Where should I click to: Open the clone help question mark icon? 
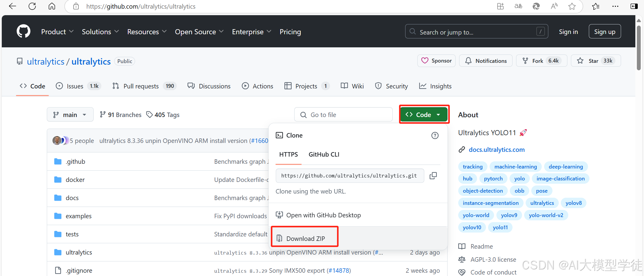[x=435, y=135]
